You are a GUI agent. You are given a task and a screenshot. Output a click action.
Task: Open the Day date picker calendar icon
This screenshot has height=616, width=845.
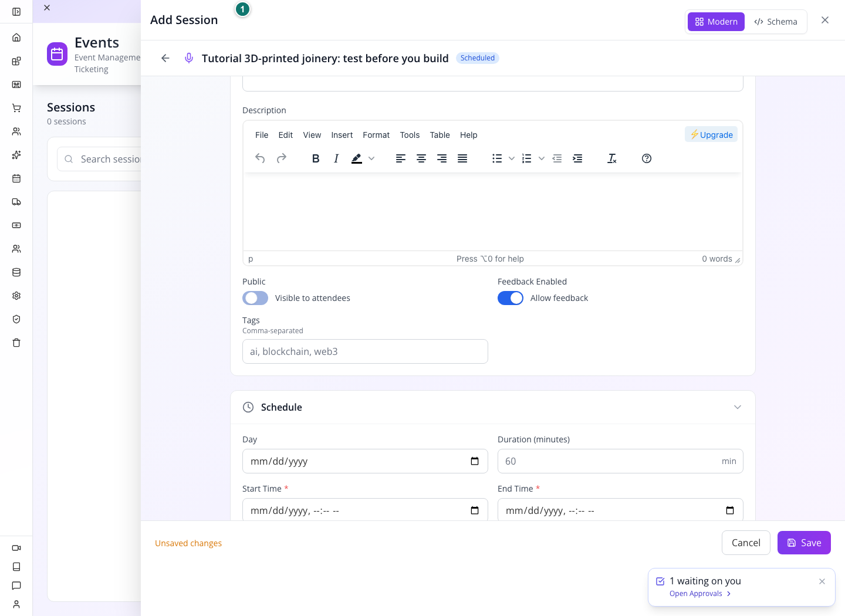[475, 461]
